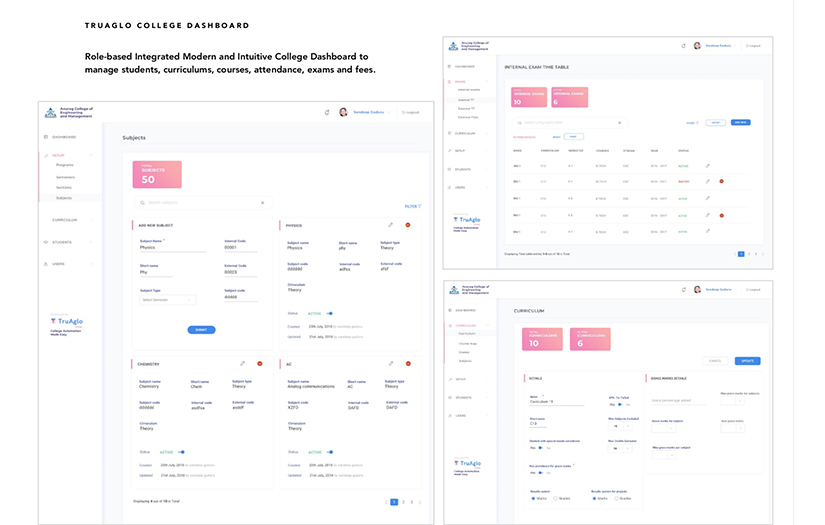Toggle the AC subject active status switch
Image resolution: width=825 pixels, height=525 pixels.
[x=329, y=452]
